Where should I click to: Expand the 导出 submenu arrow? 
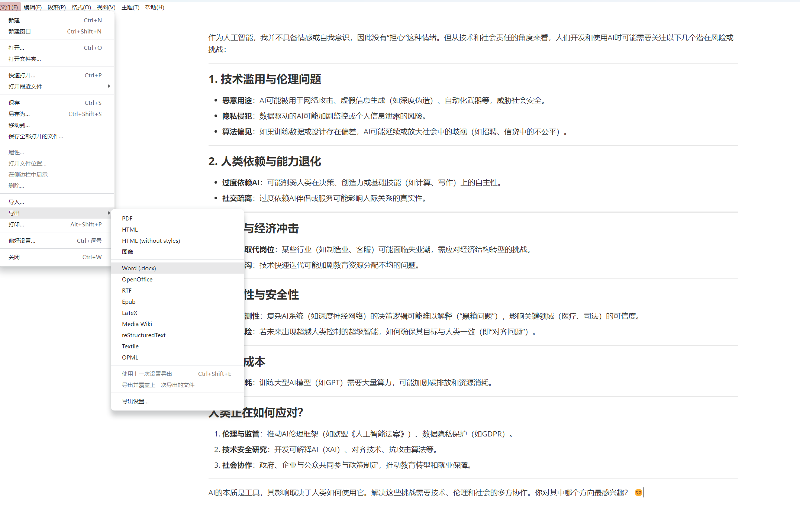pos(109,213)
